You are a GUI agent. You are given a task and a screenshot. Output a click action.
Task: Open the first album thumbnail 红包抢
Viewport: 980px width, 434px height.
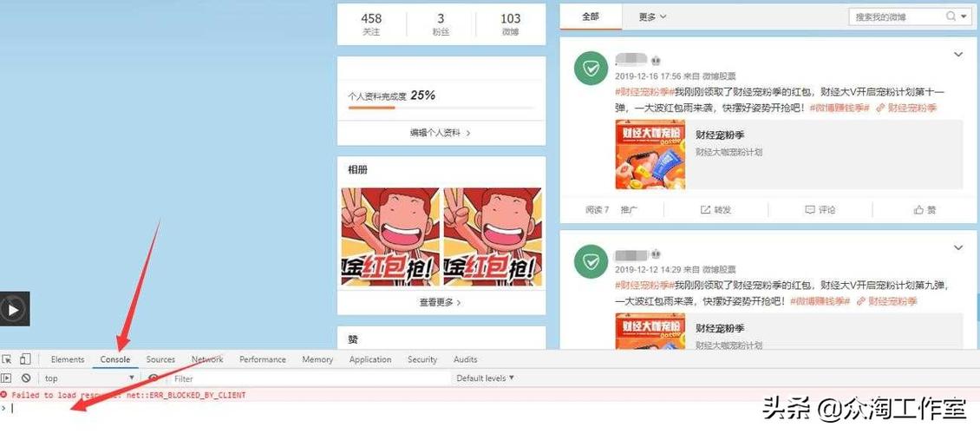[x=389, y=236]
